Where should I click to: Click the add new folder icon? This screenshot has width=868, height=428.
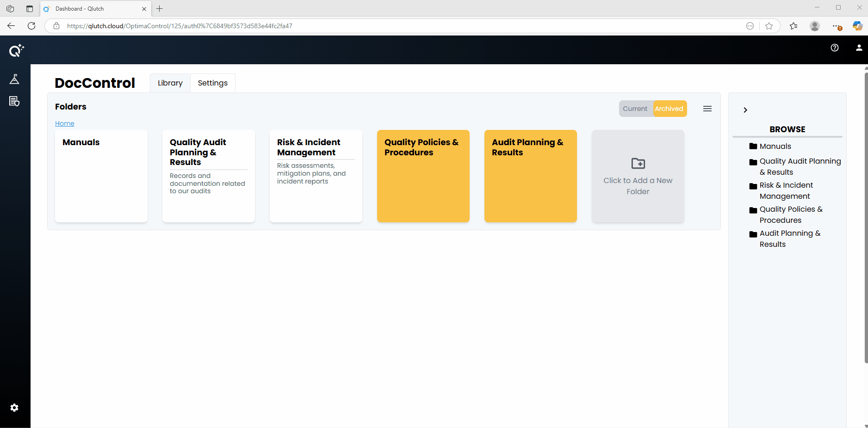(x=638, y=164)
